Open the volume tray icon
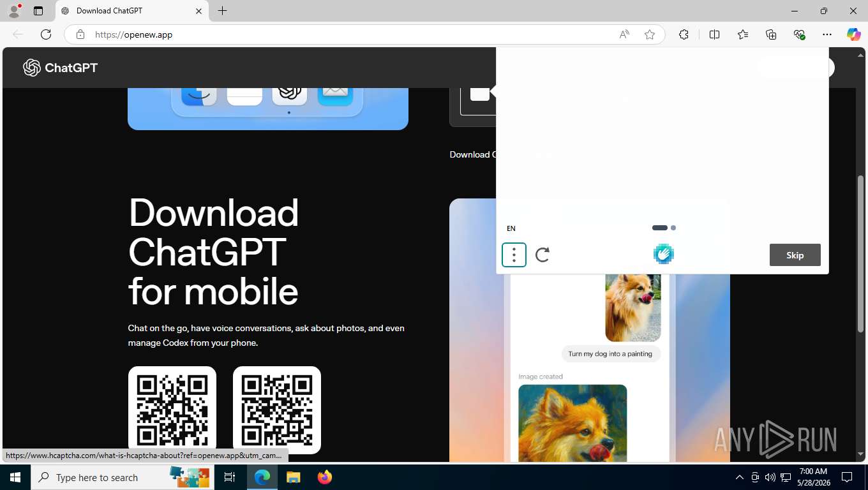 click(770, 477)
